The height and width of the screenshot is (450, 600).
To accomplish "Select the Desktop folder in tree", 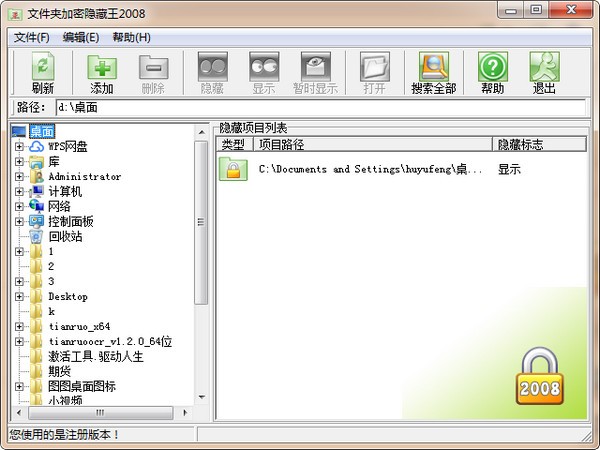I will 67,297.
